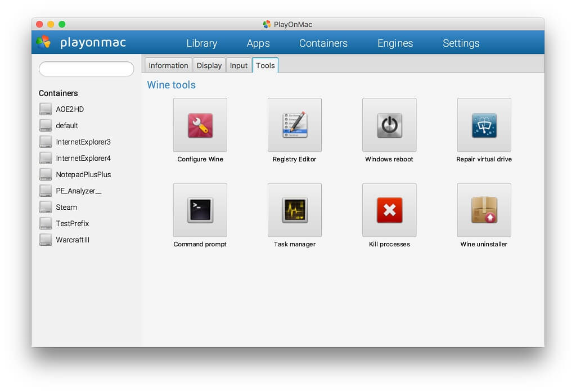
Task: Maximize the PlayOnMac window with green button
Action: (x=62, y=24)
